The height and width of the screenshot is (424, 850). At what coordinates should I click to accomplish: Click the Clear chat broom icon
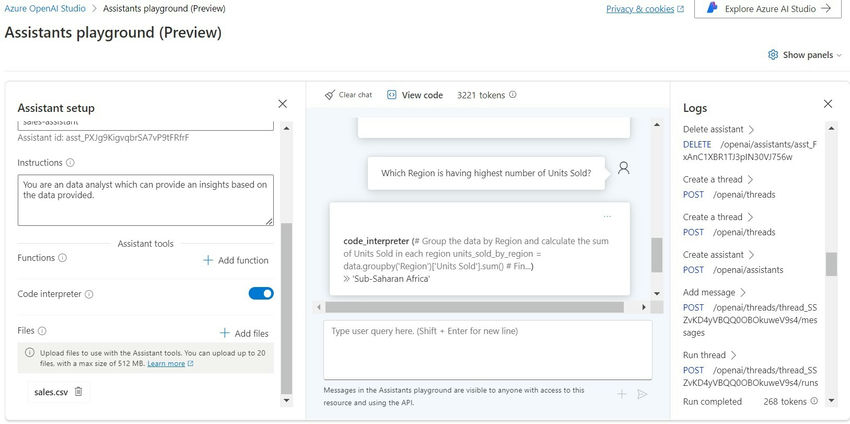point(330,95)
